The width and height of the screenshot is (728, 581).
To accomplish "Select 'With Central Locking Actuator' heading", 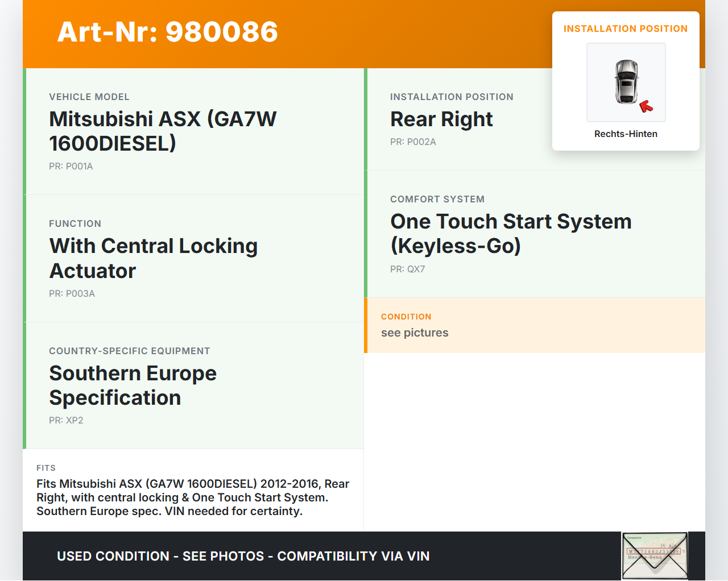I will pos(154,258).
